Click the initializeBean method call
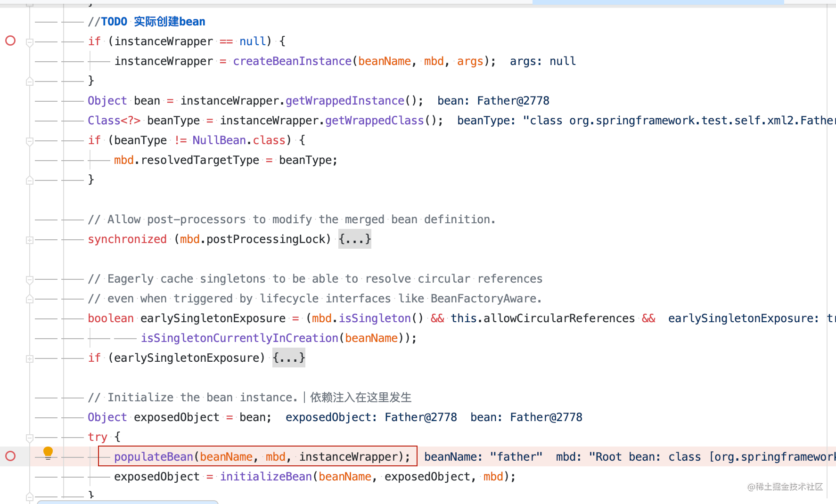 coord(266,477)
